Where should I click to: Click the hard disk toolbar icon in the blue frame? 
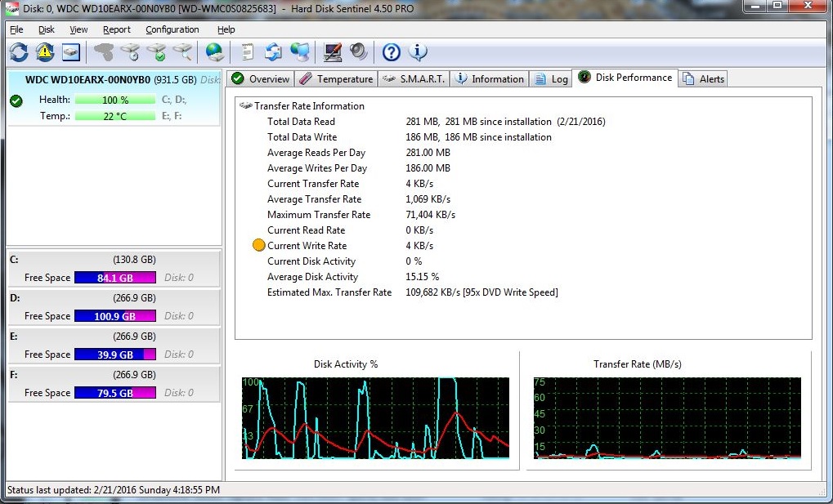[71, 52]
